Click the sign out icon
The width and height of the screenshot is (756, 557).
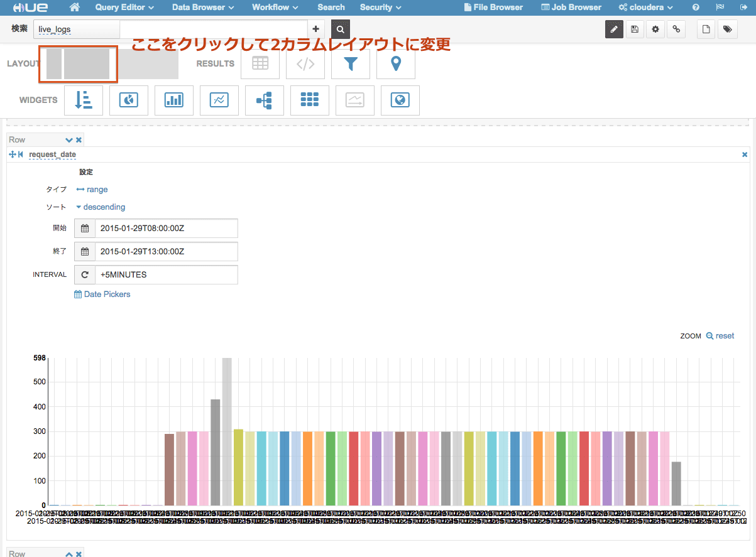[743, 8]
